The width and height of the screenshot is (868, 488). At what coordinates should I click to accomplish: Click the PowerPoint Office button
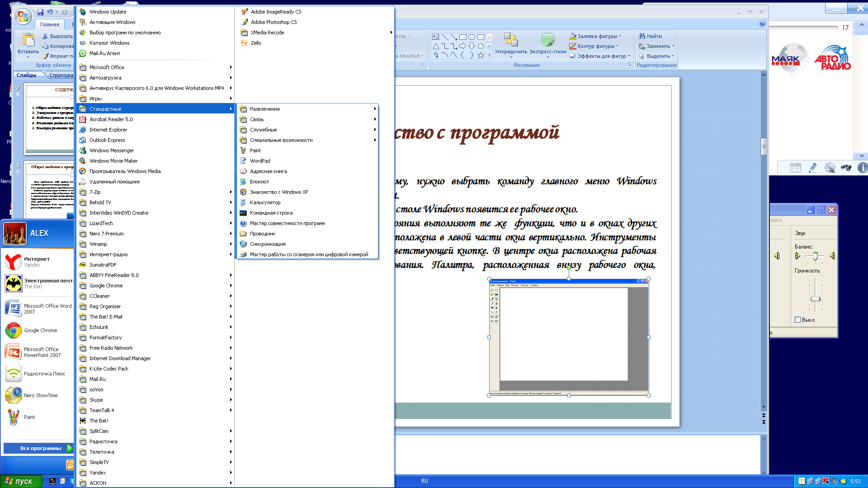click(23, 17)
